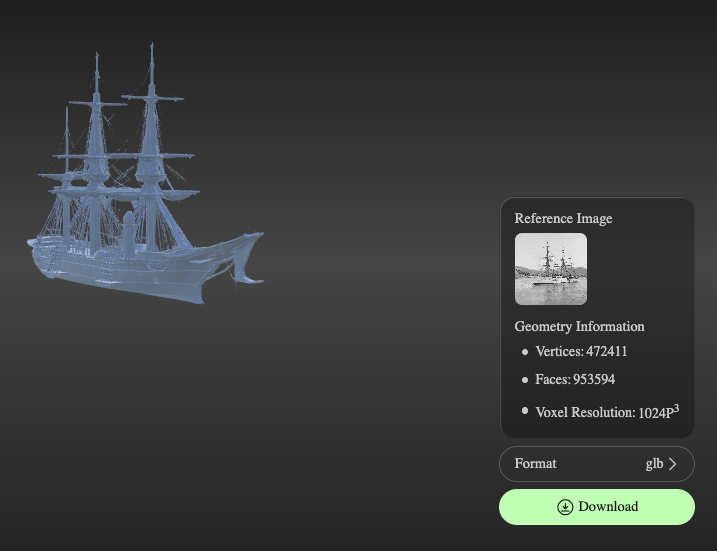
Task: Click the chevron arrow next to glb
Action: [673, 464]
